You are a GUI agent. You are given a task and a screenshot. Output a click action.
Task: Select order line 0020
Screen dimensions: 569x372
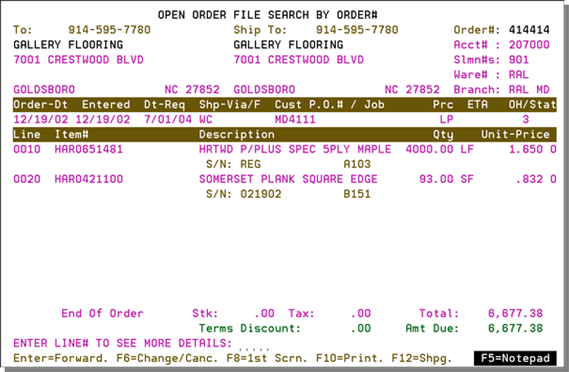tap(284, 179)
